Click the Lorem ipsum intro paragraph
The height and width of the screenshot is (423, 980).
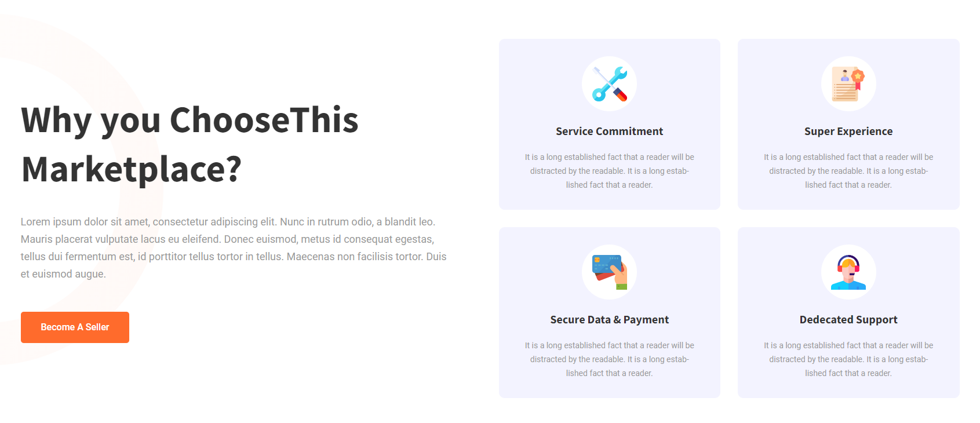point(234,248)
